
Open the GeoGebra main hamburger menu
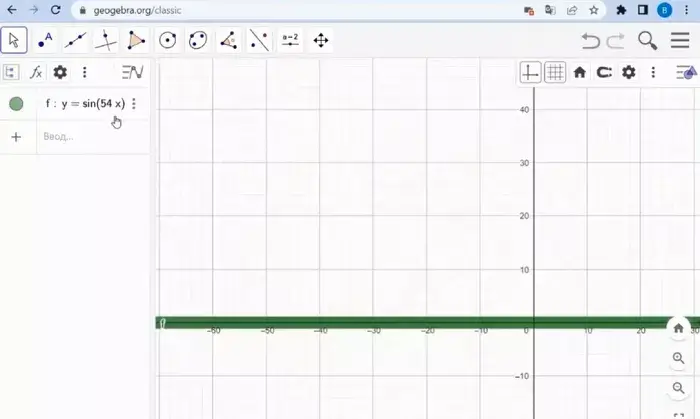coord(680,40)
